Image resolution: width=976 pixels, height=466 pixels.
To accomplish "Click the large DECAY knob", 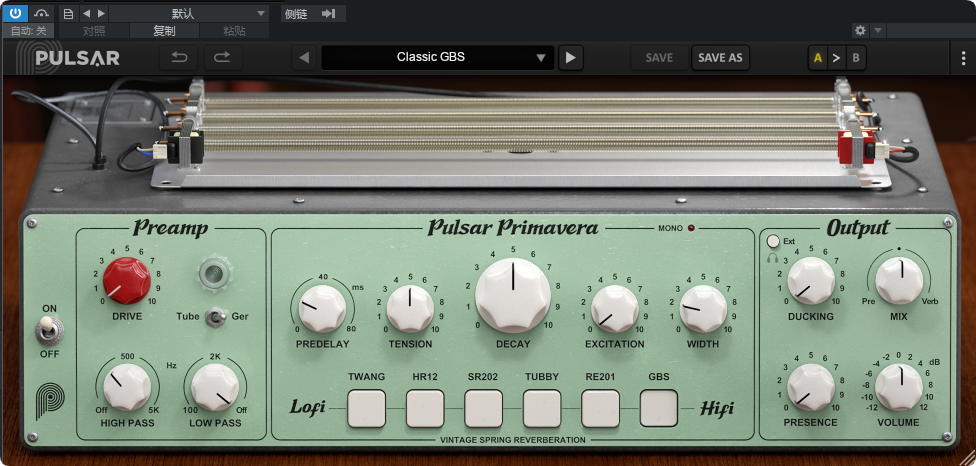I will click(x=513, y=294).
